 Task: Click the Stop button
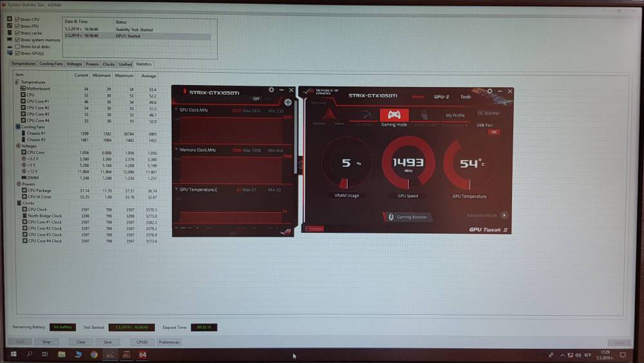click(46, 342)
